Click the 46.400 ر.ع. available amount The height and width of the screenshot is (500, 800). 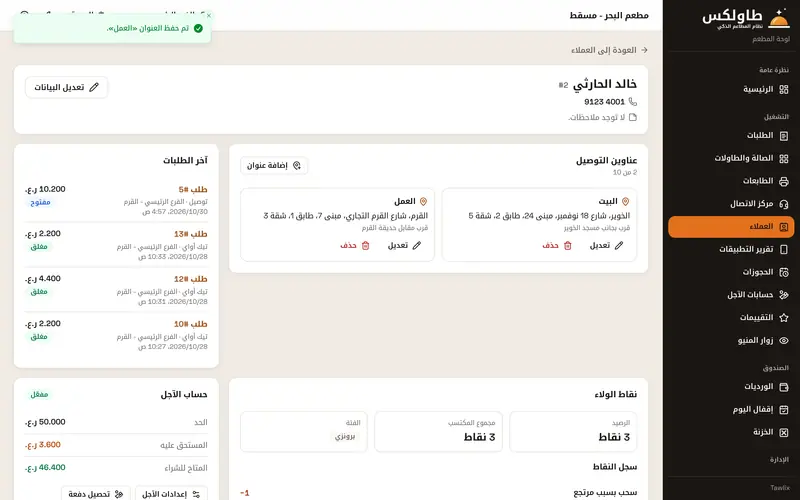[45, 467]
